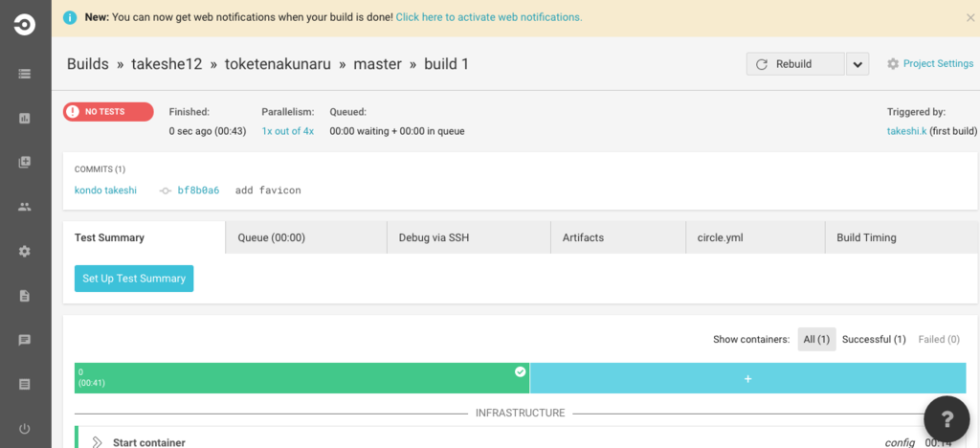The width and height of the screenshot is (980, 448).
Task: Open the Team people icon
Action: (25, 207)
